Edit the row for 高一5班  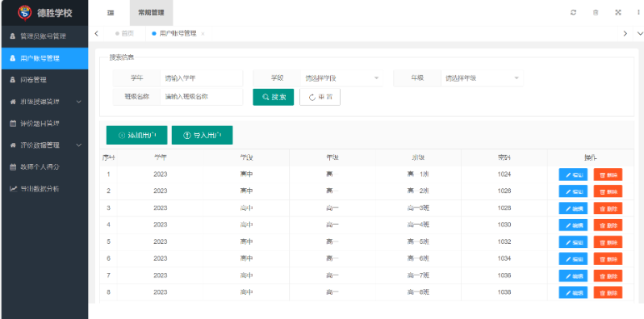pyautogui.click(x=573, y=241)
